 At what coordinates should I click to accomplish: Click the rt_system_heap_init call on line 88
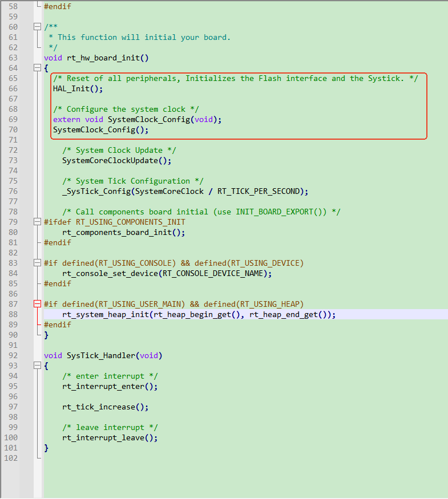pyautogui.click(x=199, y=314)
